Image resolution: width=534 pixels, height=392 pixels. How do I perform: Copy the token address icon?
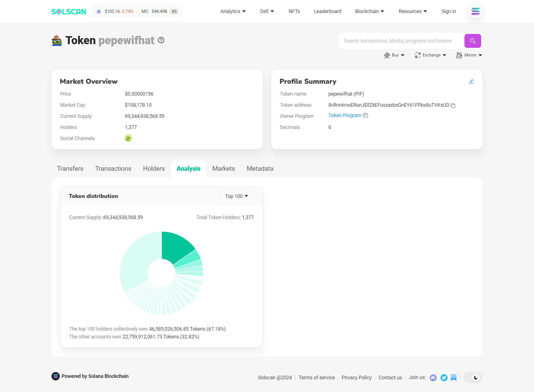coord(453,105)
